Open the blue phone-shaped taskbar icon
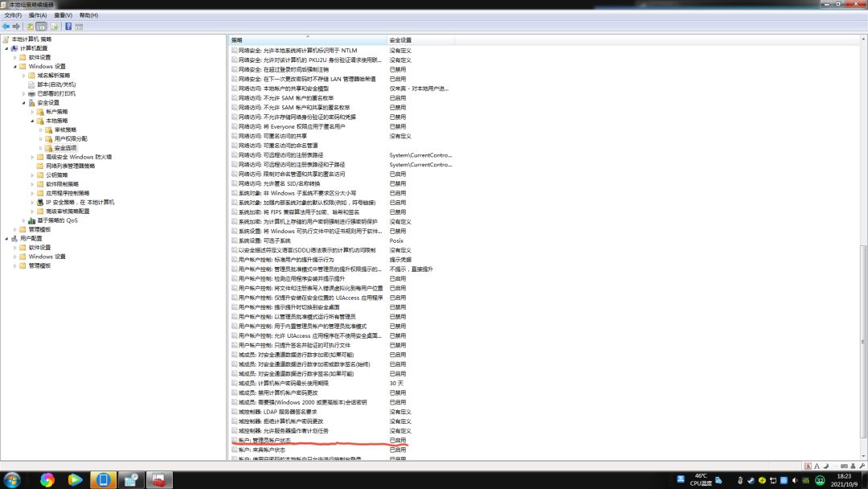This screenshot has width=868, height=489. point(103,479)
